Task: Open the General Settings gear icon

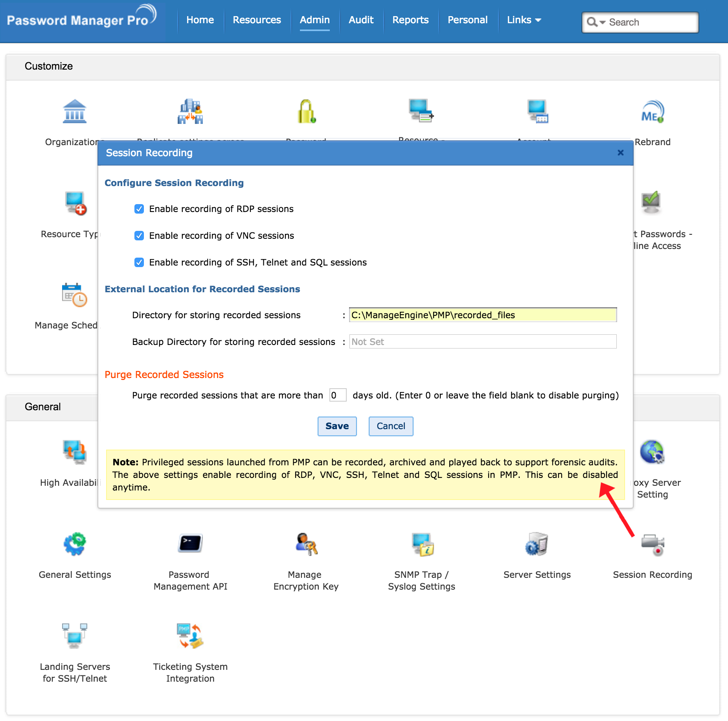Action: coord(75,544)
